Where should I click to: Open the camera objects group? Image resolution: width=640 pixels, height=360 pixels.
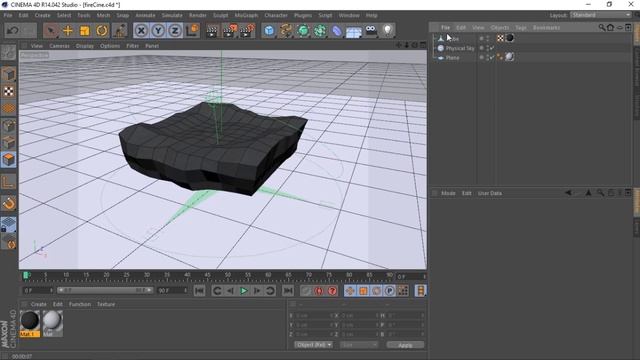(x=371, y=31)
